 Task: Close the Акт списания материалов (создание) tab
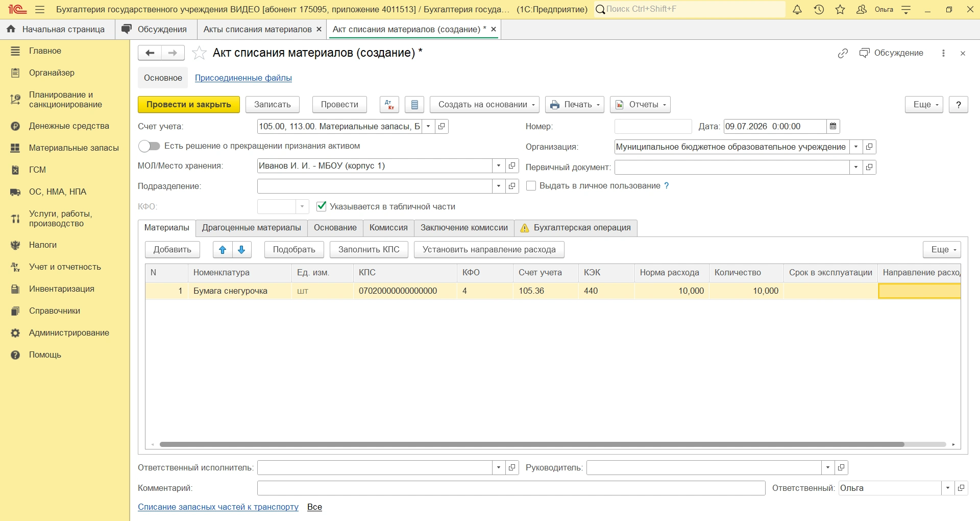[494, 30]
